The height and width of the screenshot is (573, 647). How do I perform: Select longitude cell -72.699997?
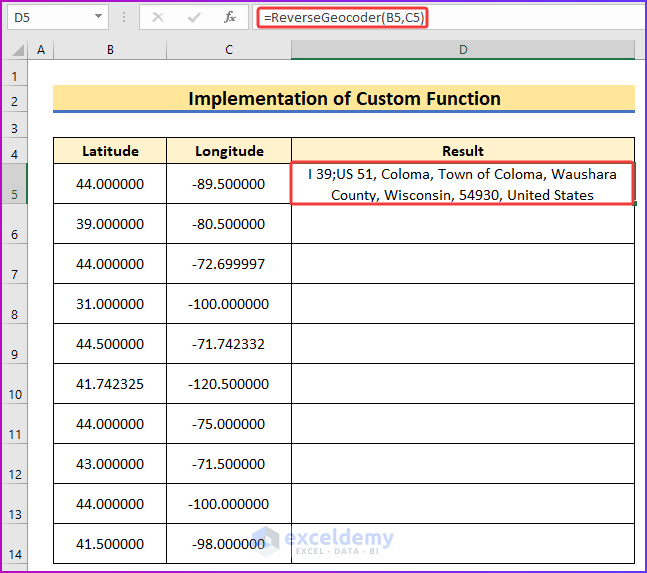click(229, 264)
